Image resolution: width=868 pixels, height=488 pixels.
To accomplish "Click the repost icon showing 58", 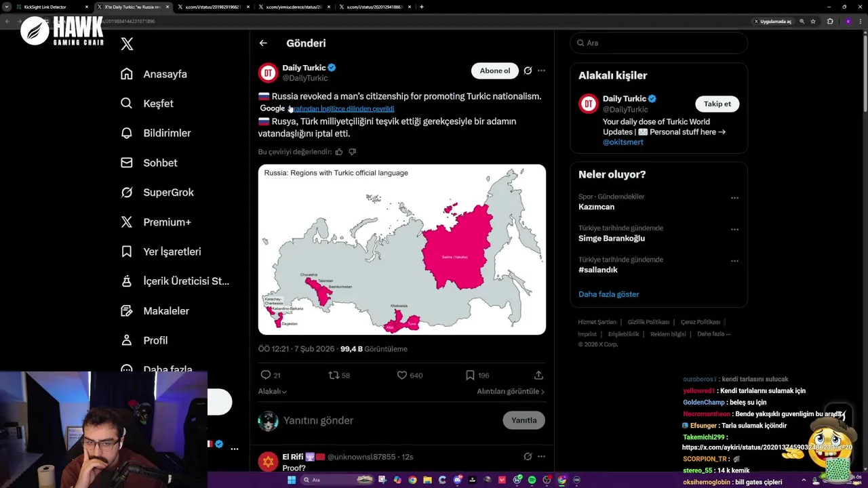I will click(334, 375).
